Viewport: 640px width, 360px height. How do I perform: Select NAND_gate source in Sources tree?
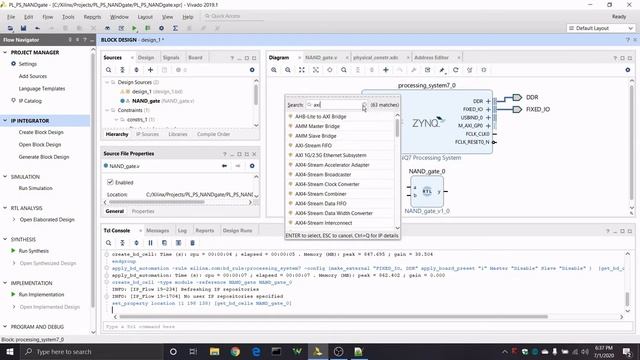click(x=146, y=101)
